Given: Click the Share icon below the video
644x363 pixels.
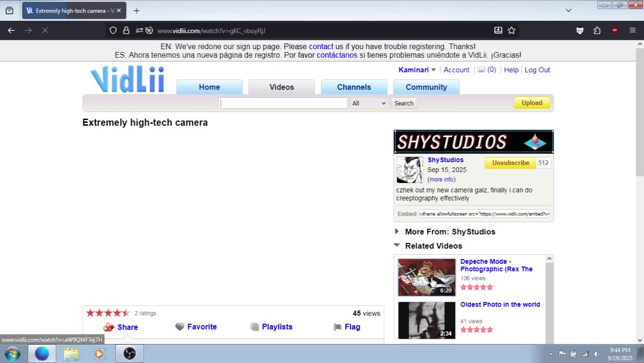Looking at the screenshot, I should coord(109,327).
